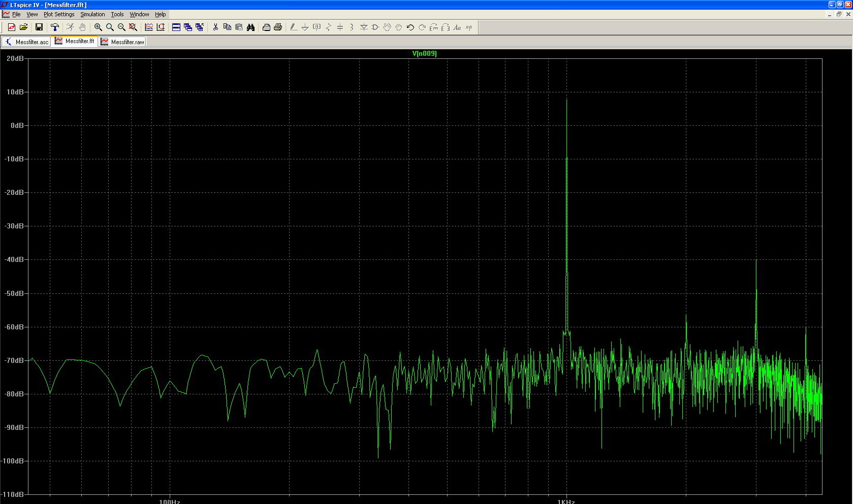853x504 pixels.
Task: Open the Help menu
Action: tap(160, 14)
